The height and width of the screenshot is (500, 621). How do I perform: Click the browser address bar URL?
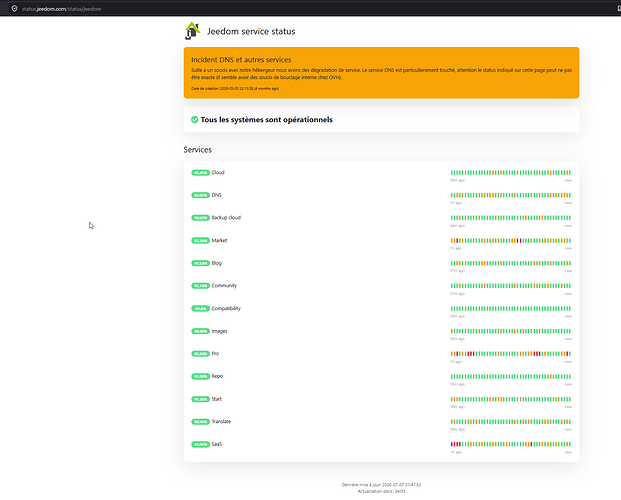point(61,9)
